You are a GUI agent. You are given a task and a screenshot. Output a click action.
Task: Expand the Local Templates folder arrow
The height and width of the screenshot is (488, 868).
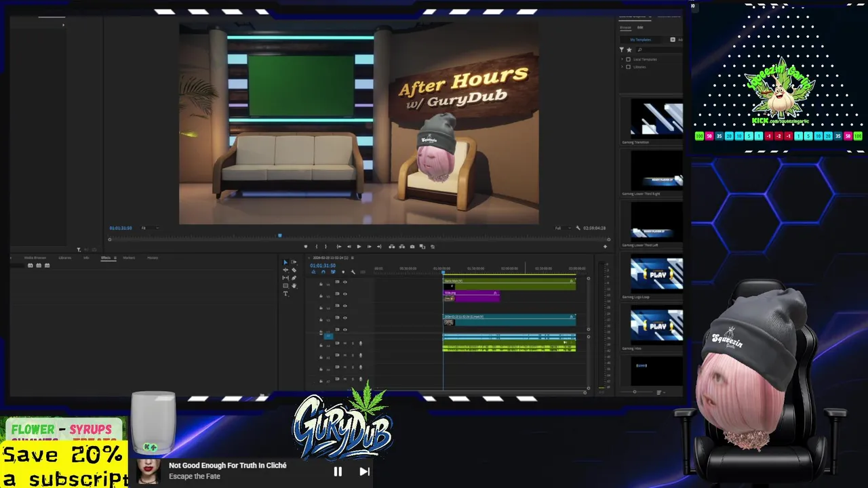(622, 60)
